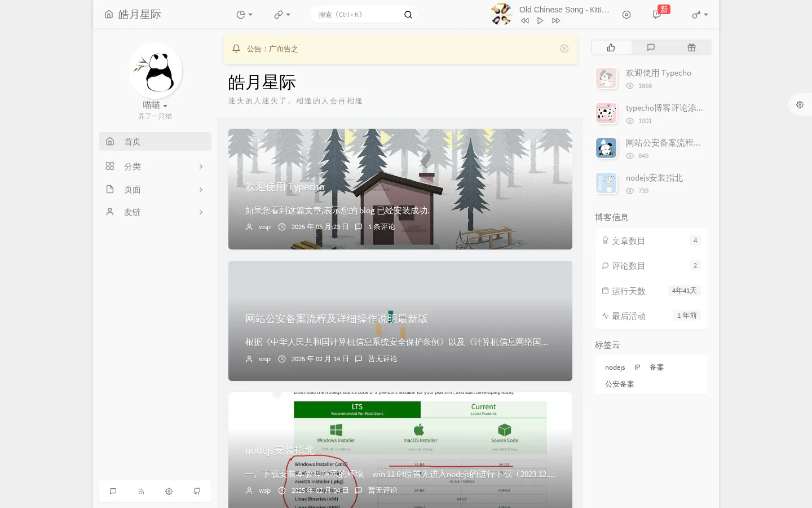Open the pie-chart dropdown in the header
Image resolution: width=812 pixels, height=508 pixels.
coord(244,15)
